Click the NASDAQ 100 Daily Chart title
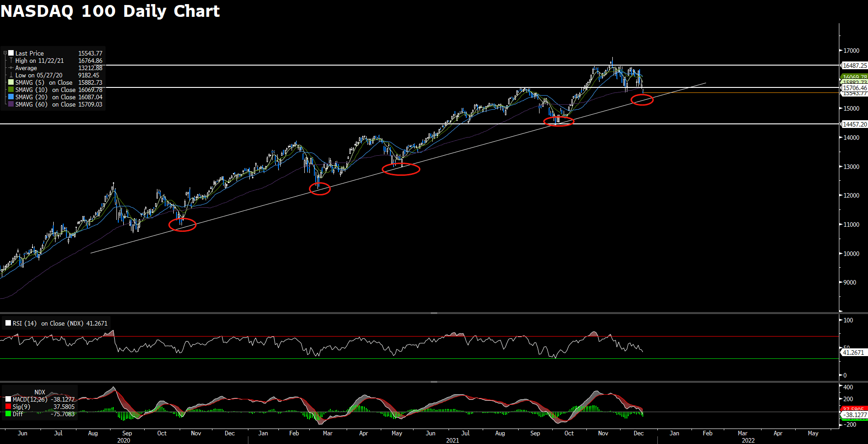The height and width of the screenshot is (444, 868). coord(110,11)
